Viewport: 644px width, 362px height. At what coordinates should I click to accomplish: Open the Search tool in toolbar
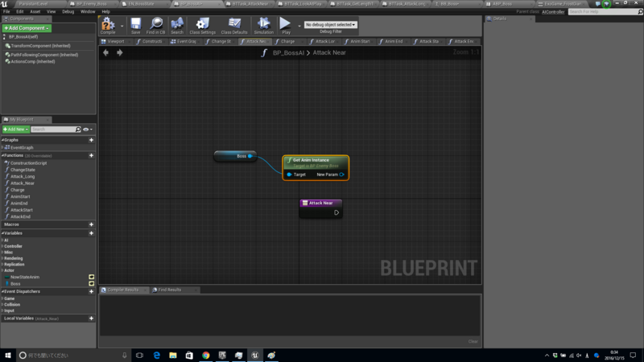click(177, 26)
